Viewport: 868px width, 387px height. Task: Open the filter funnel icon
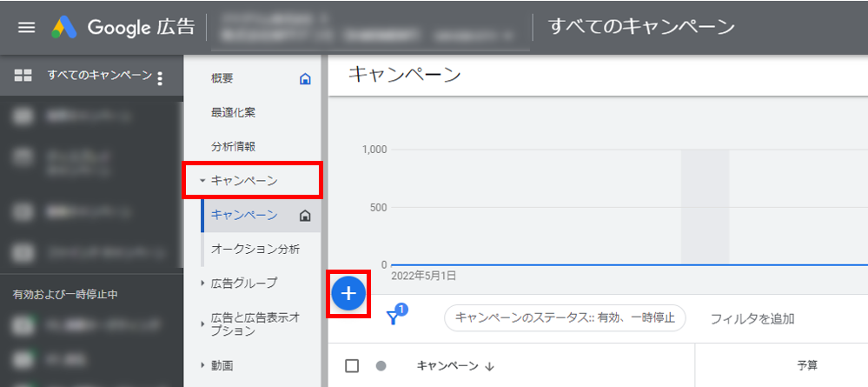394,318
